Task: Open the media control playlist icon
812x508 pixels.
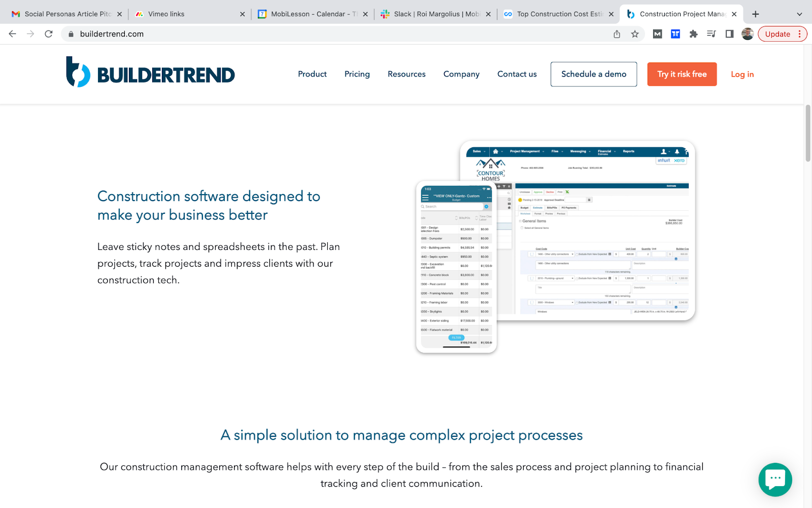Action: tap(712, 34)
